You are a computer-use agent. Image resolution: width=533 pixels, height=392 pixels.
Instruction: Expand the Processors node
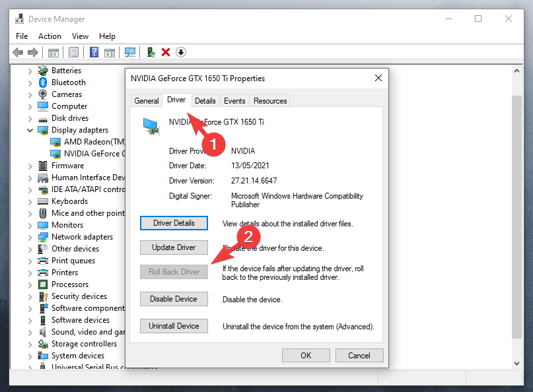pyautogui.click(x=30, y=285)
